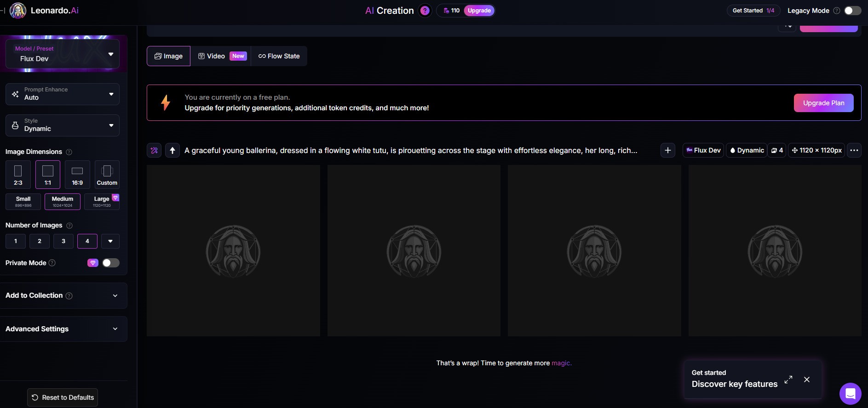Click the first generated image placeholder
The width and height of the screenshot is (868, 408).
tap(233, 251)
